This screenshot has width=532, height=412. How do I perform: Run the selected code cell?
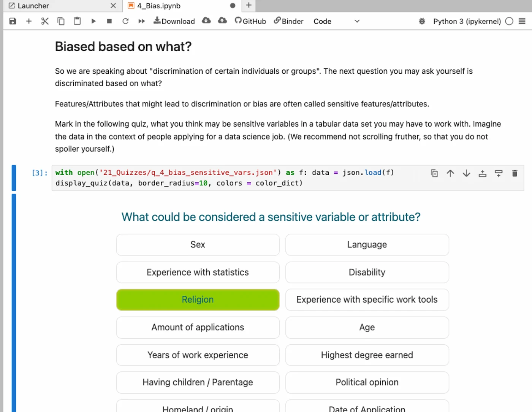93,21
